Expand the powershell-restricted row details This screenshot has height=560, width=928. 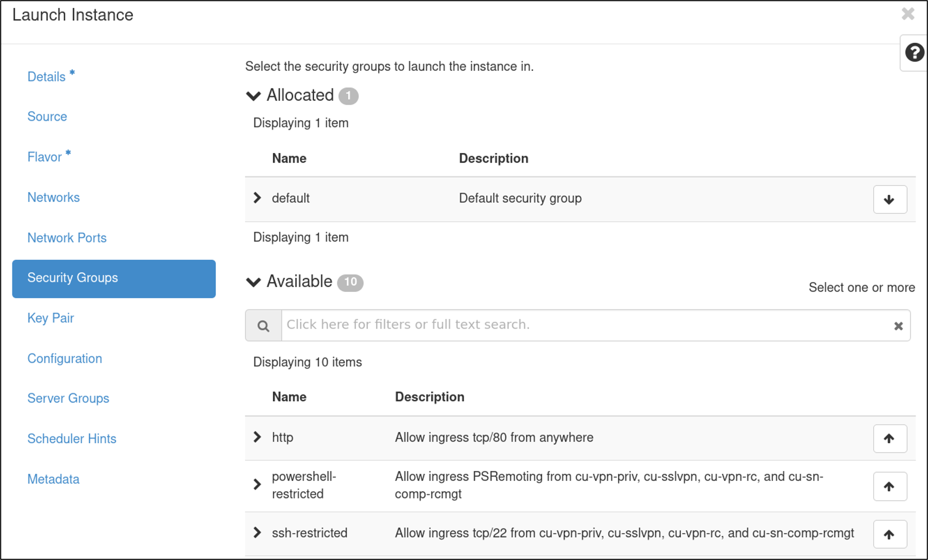coord(257,485)
